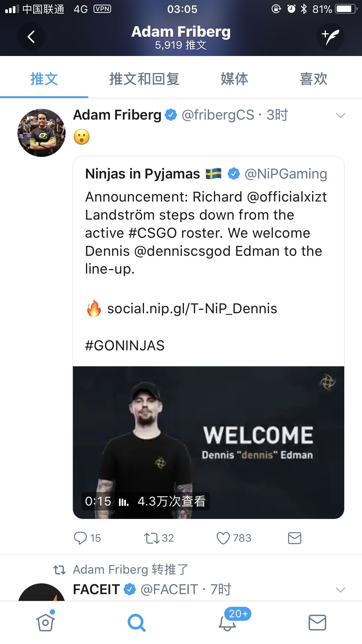Switch to the 推文和回复 tab

click(144, 79)
